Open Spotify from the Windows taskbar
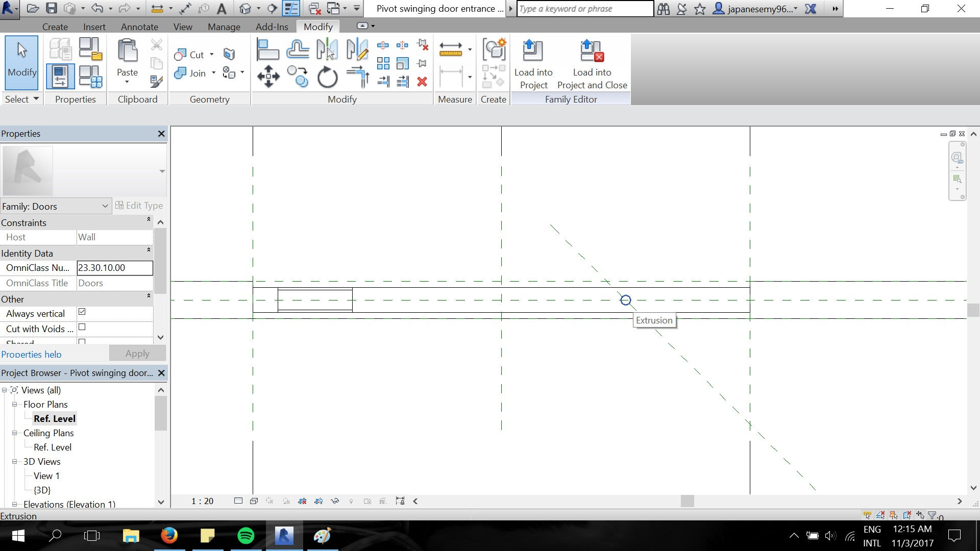 (x=246, y=536)
